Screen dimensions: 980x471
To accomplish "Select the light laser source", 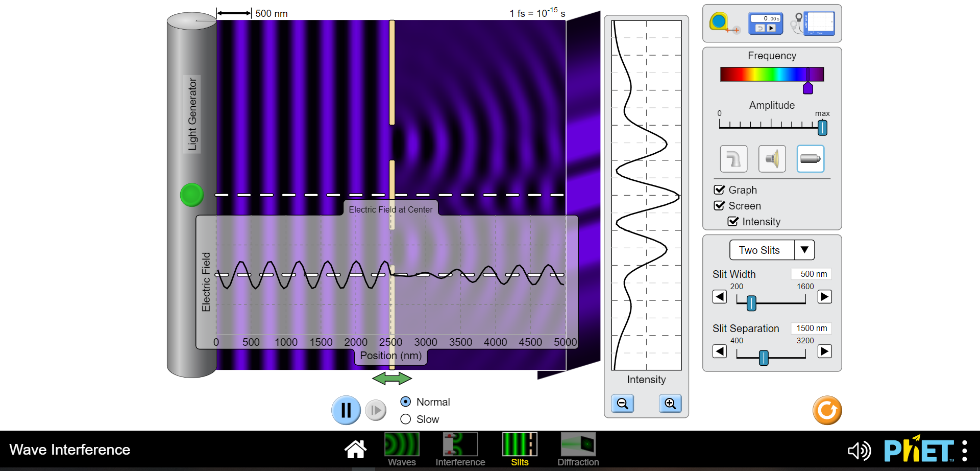I will click(x=810, y=158).
